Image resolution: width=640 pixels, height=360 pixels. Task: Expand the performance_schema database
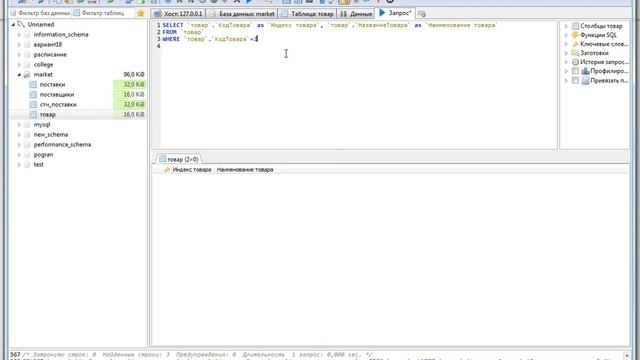19,144
